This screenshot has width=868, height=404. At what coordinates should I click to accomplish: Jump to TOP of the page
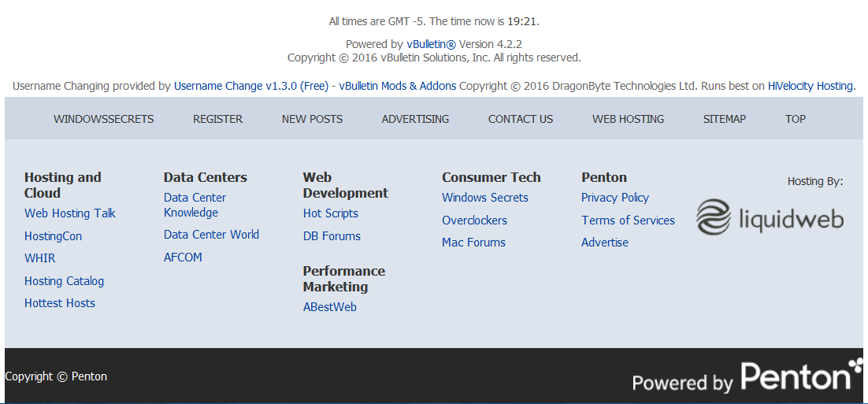pyautogui.click(x=795, y=119)
